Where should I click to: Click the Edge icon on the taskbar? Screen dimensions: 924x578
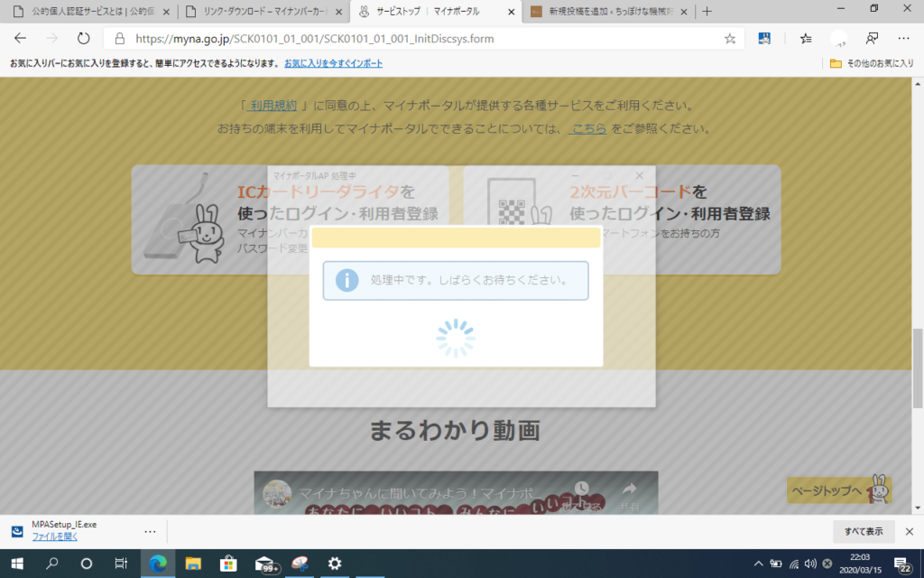[x=157, y=564]
